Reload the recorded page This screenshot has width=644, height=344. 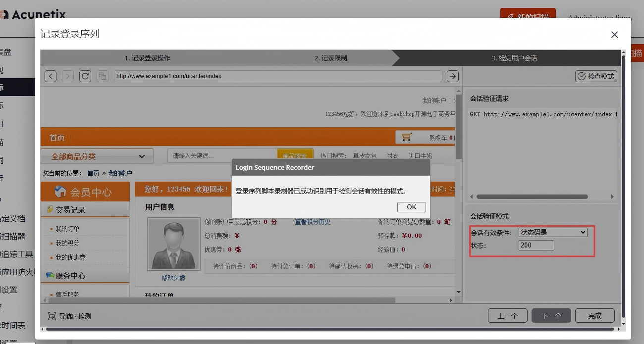coord(85,76)
